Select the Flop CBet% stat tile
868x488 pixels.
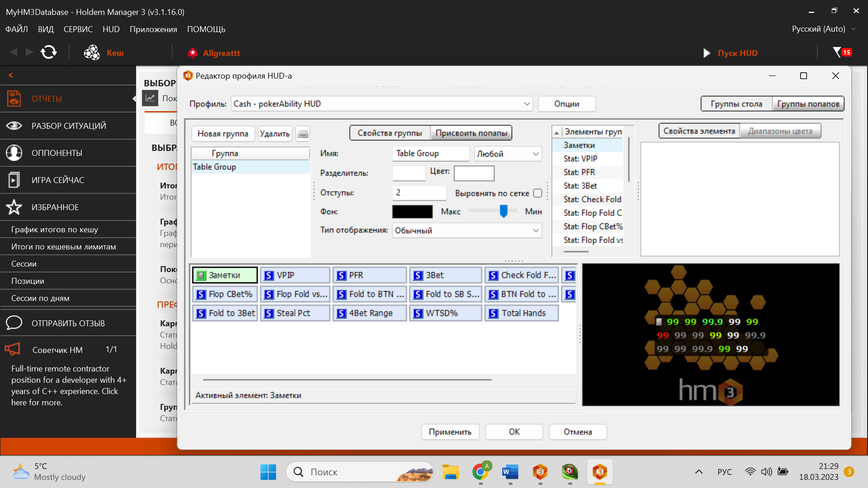[x=225, y=294]
